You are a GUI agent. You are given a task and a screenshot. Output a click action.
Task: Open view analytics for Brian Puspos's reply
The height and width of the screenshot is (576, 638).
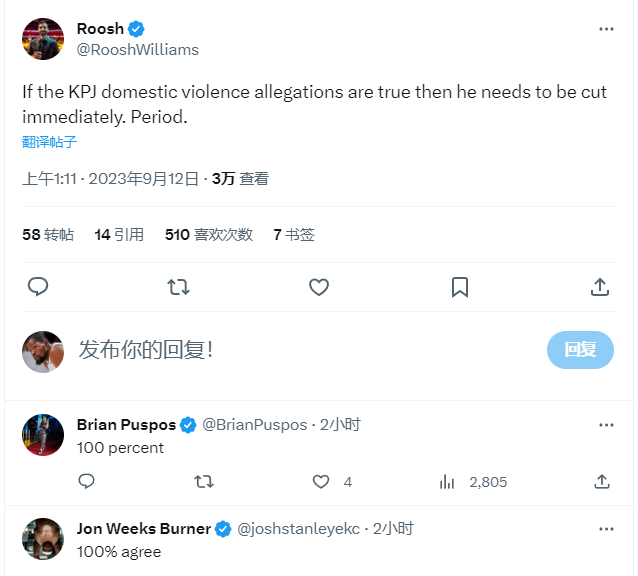(448, 482)
